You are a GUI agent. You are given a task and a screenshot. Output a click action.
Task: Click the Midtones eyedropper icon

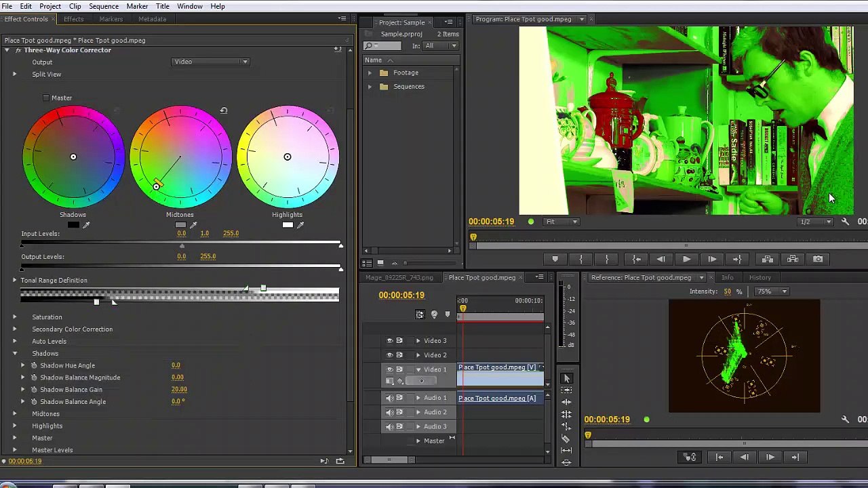coord(193,225)
